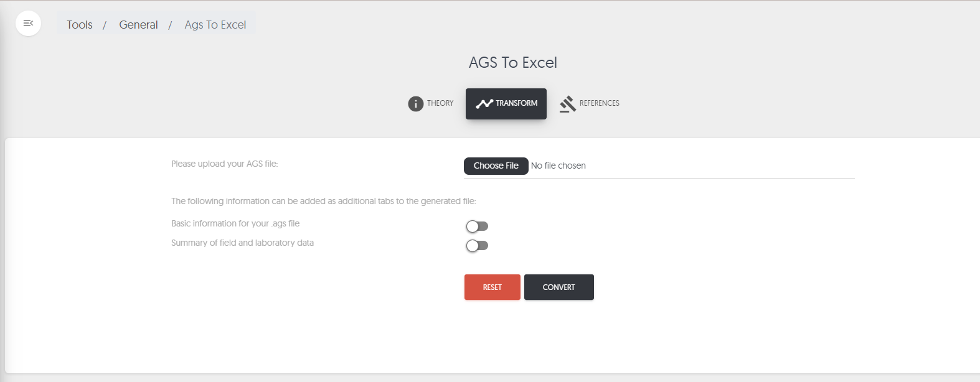
Task: Click the Theory info circle icon
Action: [x=415, y=104]
